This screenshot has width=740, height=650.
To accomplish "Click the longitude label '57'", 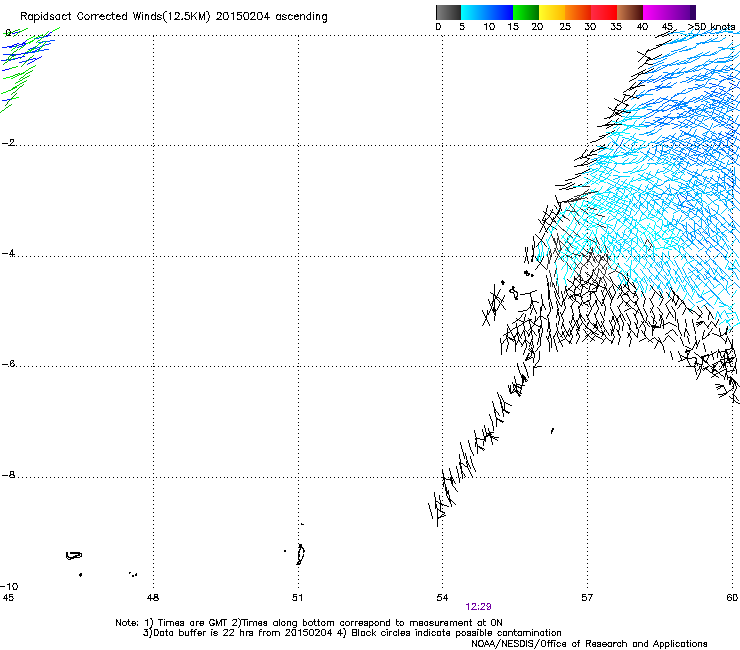I will (587, 598).
